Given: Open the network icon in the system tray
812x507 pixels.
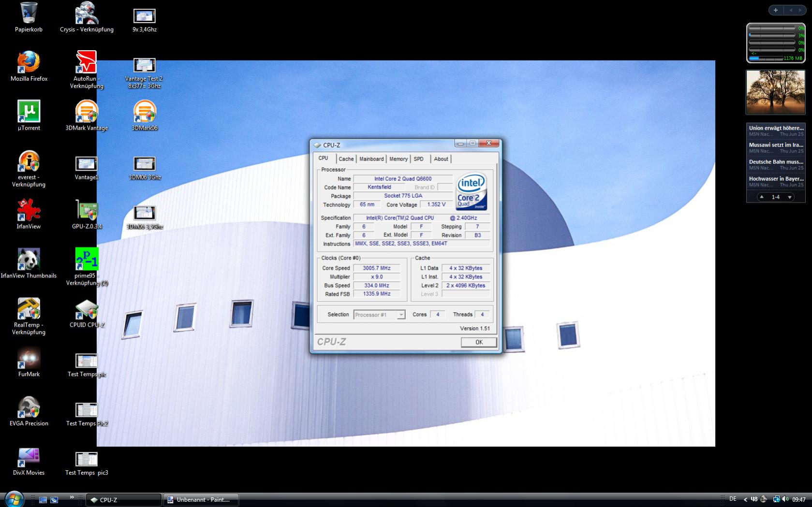Looking at the screenshot, I should (776, 499).
